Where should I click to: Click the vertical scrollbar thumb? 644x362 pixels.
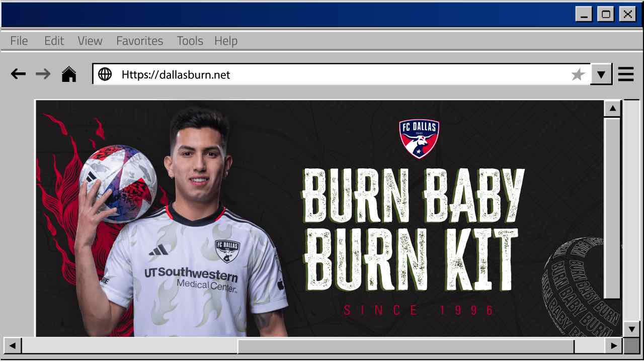[x=612, y=209]
